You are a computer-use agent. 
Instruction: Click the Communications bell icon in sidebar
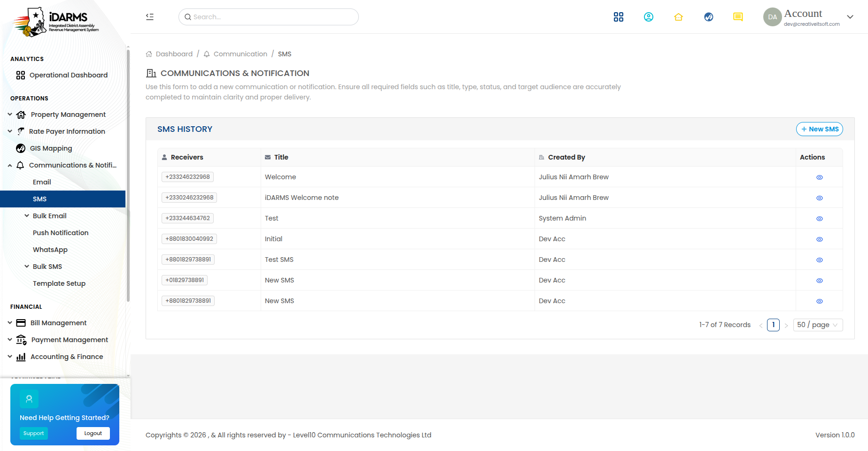[20, 165]
